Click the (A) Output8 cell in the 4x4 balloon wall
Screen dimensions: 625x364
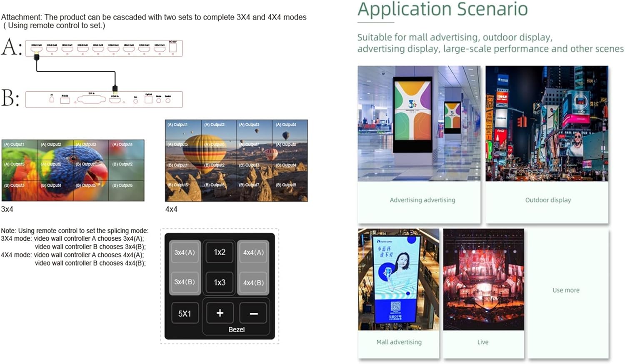point(290,150)
